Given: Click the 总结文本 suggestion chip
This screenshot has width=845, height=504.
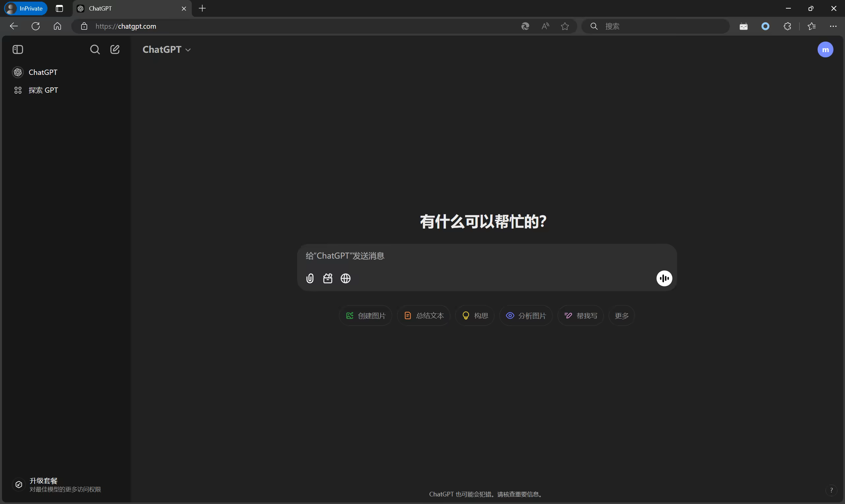Looking at the screenshot, I should (x=424, y=316).
